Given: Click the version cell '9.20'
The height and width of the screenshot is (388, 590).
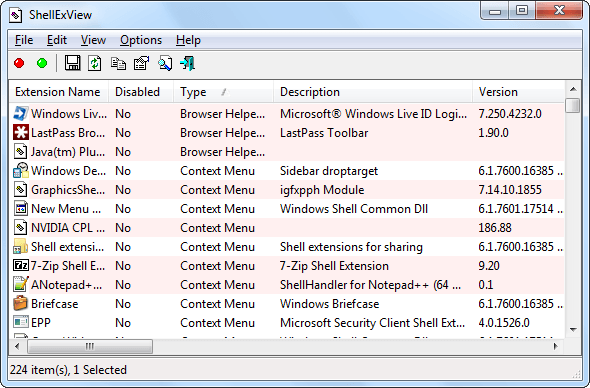Looking at the screenshot, I should (489, 266).
